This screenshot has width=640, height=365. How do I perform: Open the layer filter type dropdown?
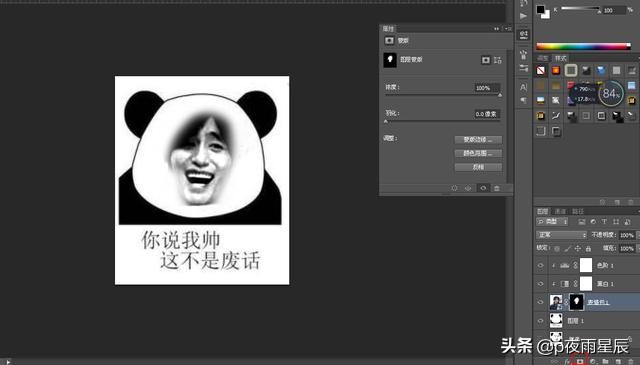coord(552,222)
